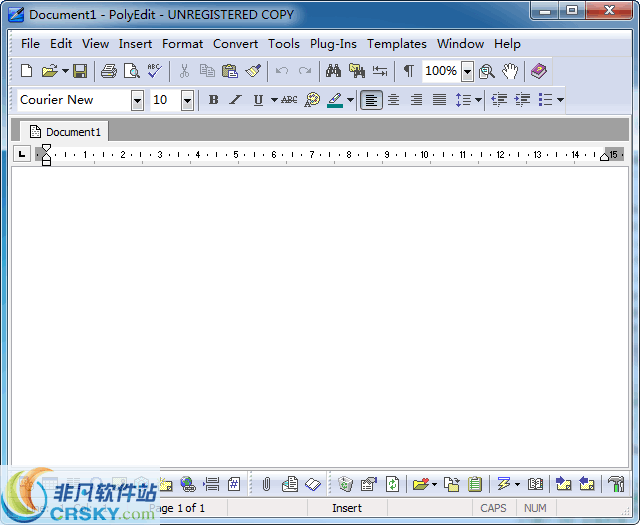
Task: Increase paragraph indent
Action: tap(522, 100)
